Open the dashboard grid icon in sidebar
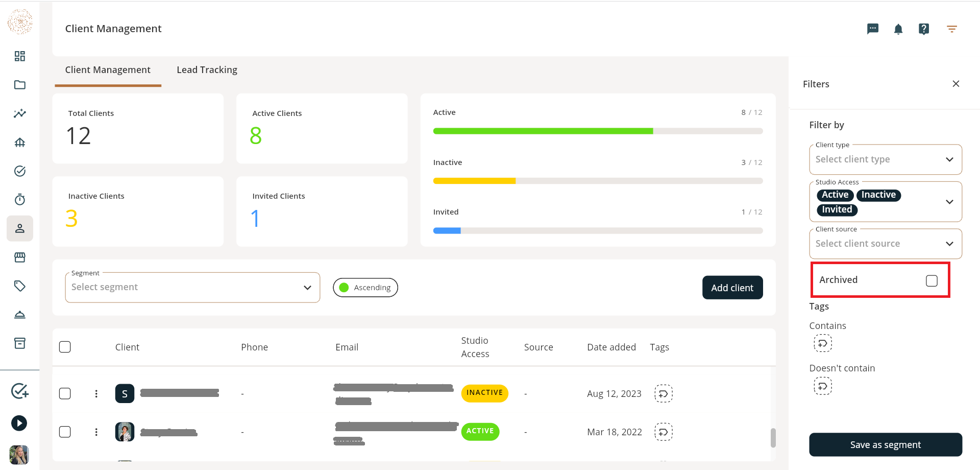Screen dimensions: 980x470 20,56
